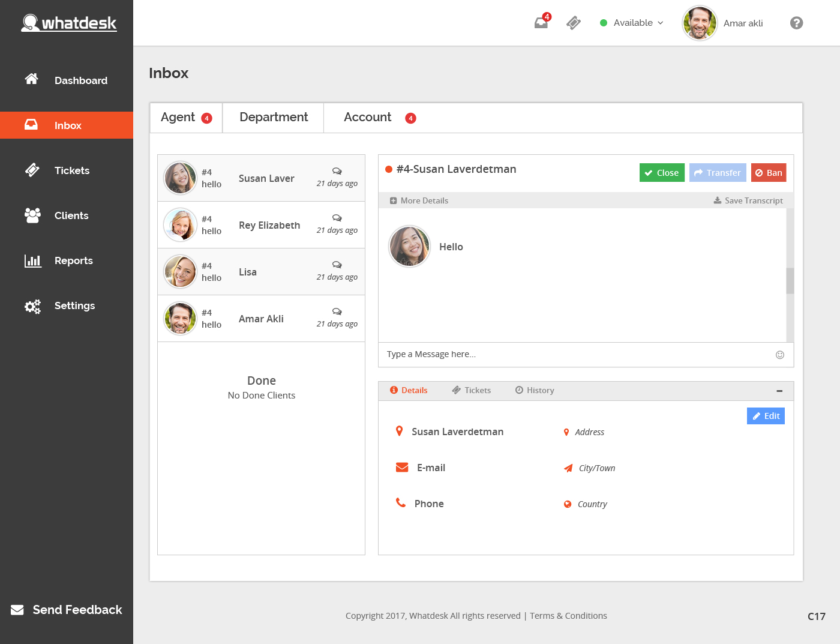Open the inbox notifications icon in top bar
The height and width of the screenshot is (644, 840).
coord(541,22)
